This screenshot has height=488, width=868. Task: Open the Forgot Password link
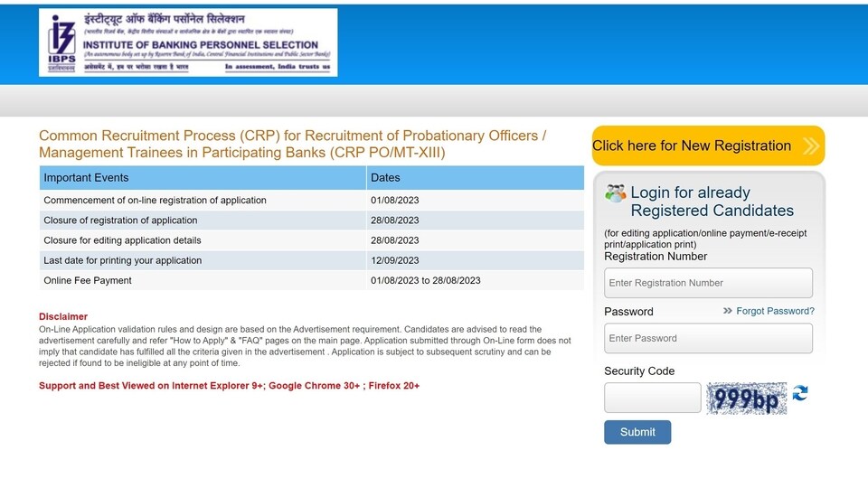pyautogui.click(x=775, y=311)
